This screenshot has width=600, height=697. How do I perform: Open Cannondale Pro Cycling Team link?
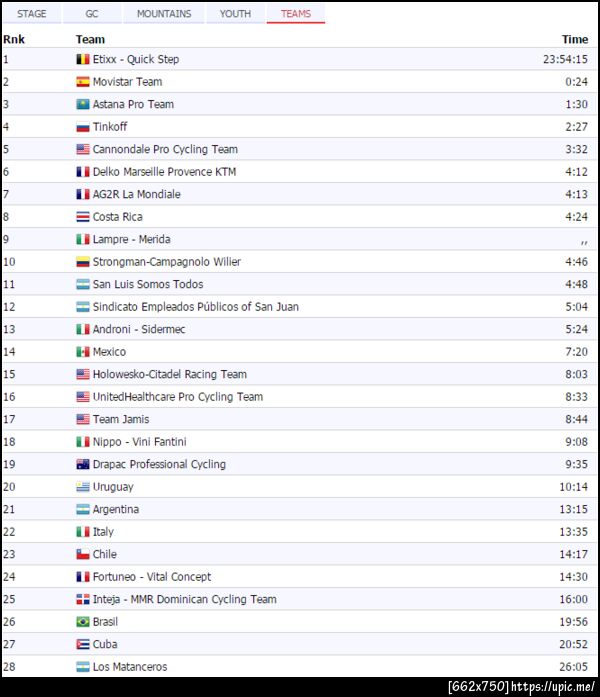(x=165, y=149)
